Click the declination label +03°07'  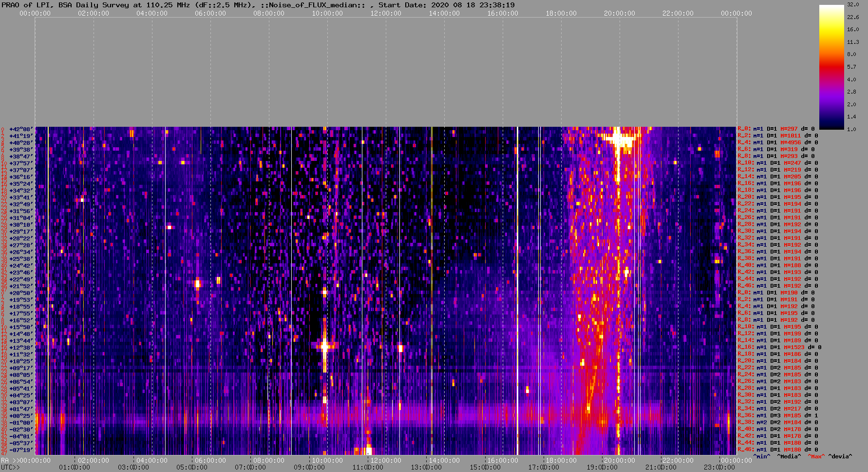[x=21, y=402]
